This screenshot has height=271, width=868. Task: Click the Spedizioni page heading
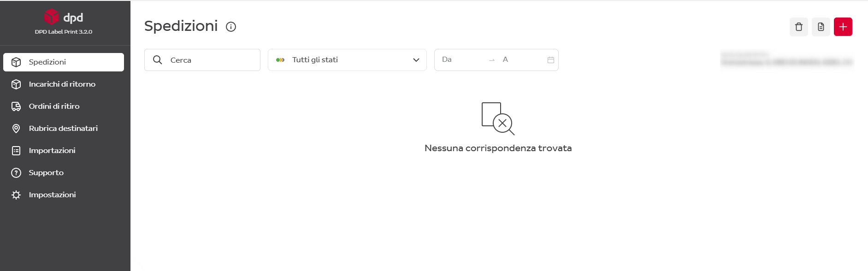181,26
